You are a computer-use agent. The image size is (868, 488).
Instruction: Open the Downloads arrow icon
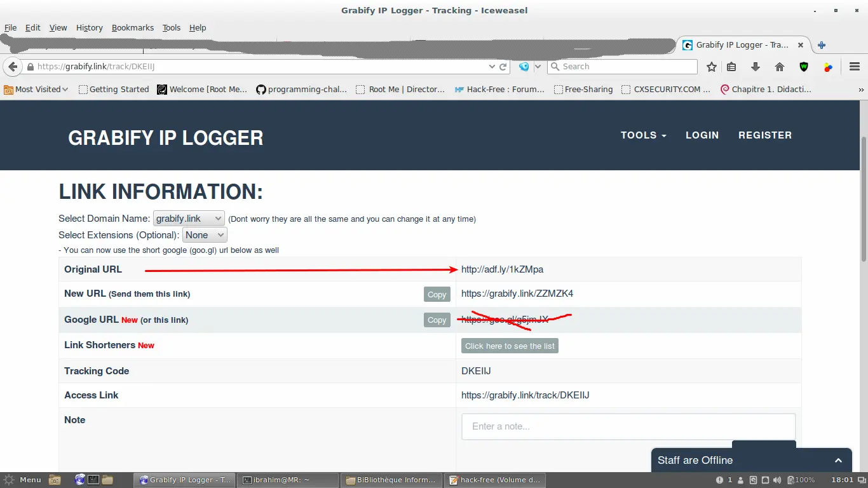(x=755, y=66)
